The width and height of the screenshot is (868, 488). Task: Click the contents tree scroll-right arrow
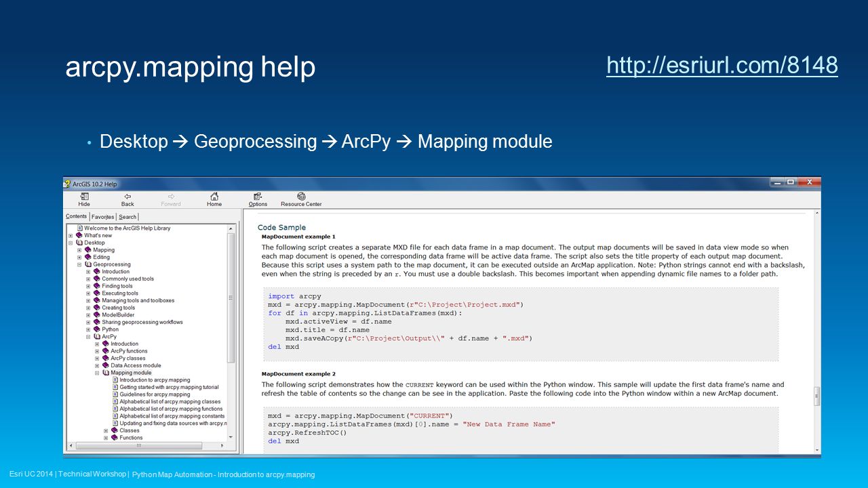[223, 445]
